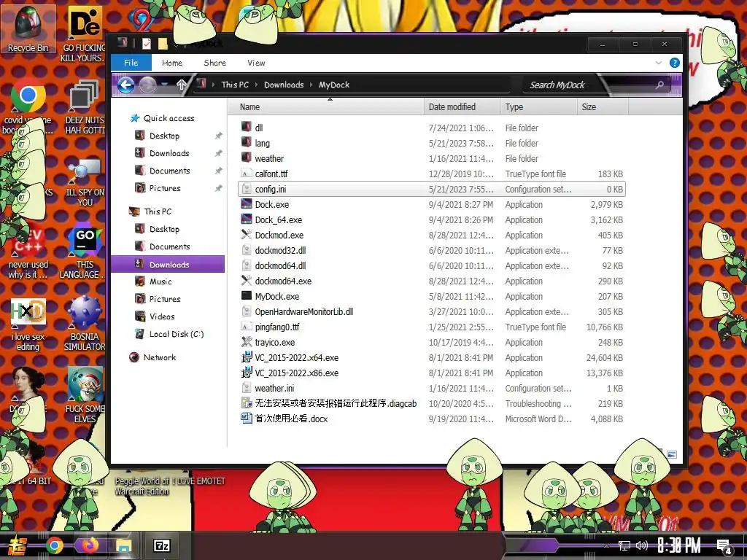Select the Dock.exe application icon

(247, 204)
